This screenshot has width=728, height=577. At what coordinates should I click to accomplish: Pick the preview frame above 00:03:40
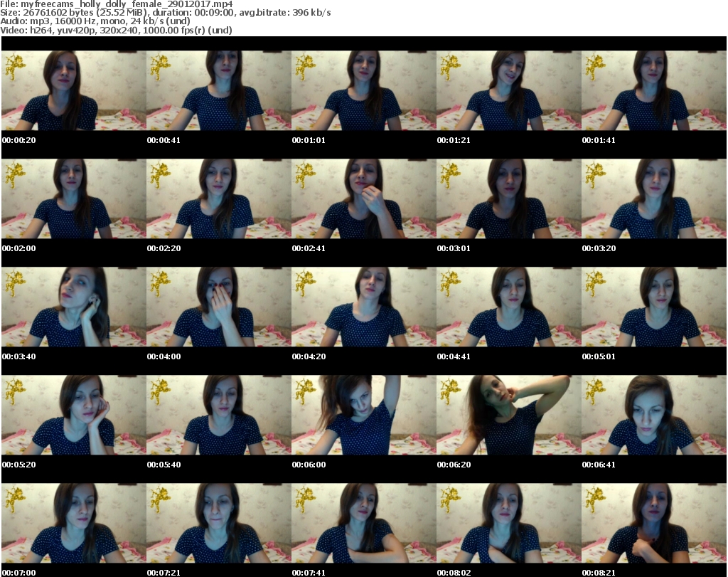coord(74,307)
